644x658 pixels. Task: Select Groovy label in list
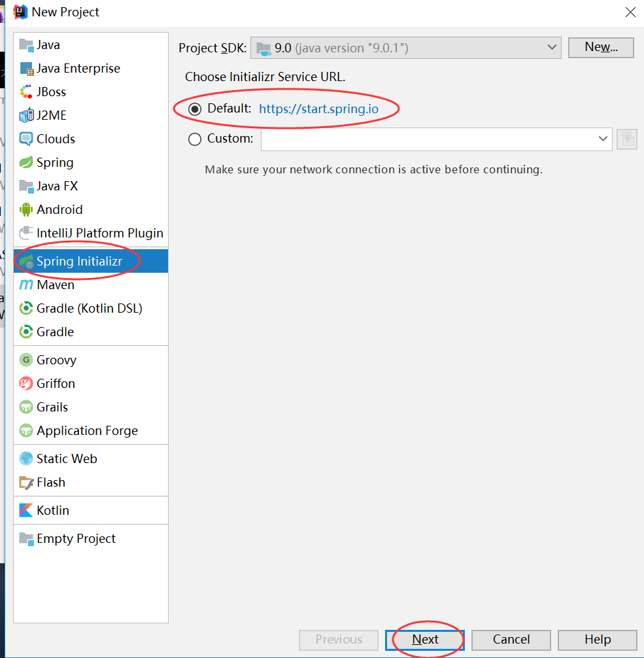(57, 360)
